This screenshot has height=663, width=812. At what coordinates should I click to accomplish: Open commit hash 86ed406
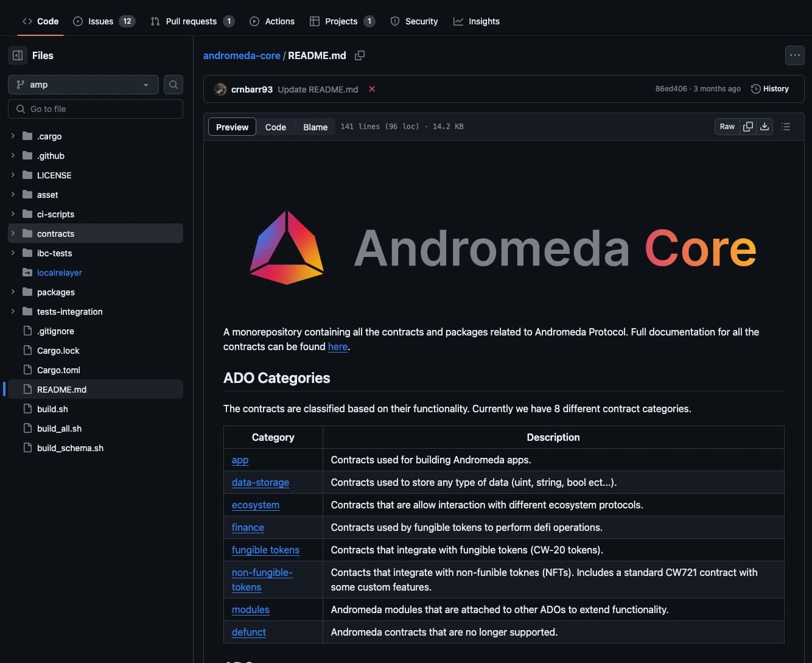coord(671,89)
